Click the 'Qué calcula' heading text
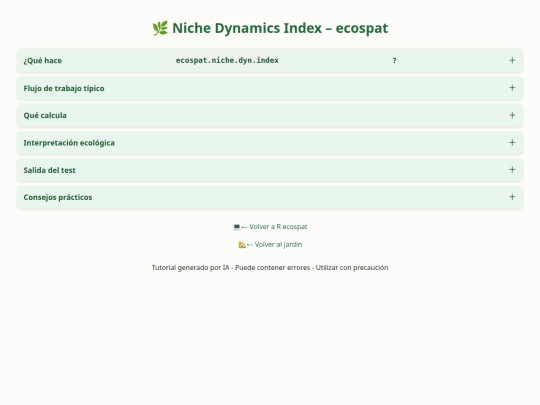Screen dimensions: 540x405 (45, 115)
